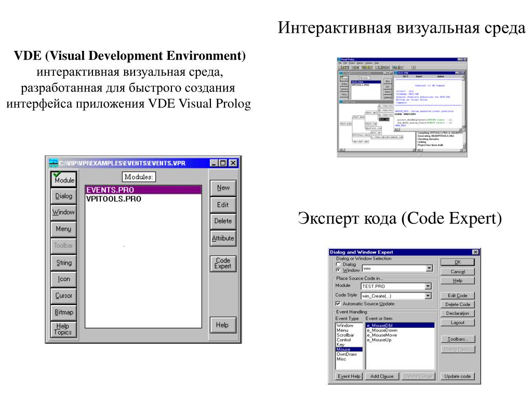
Task: Click the Delete Code button
Action: (457, 304)
